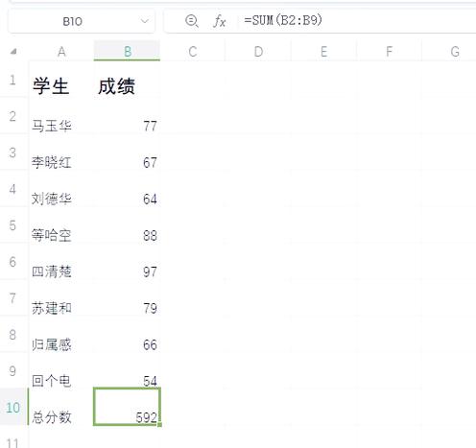
Task: Click the cell 四清楚
Action: pyautogui.click(x=61, y=262)
